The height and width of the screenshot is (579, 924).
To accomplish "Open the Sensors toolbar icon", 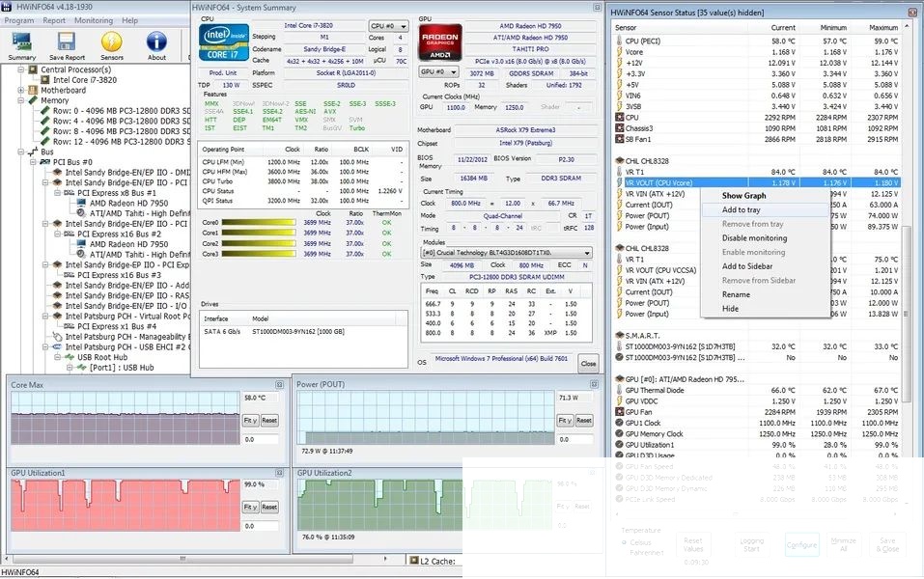I will (x=111, y=46).
